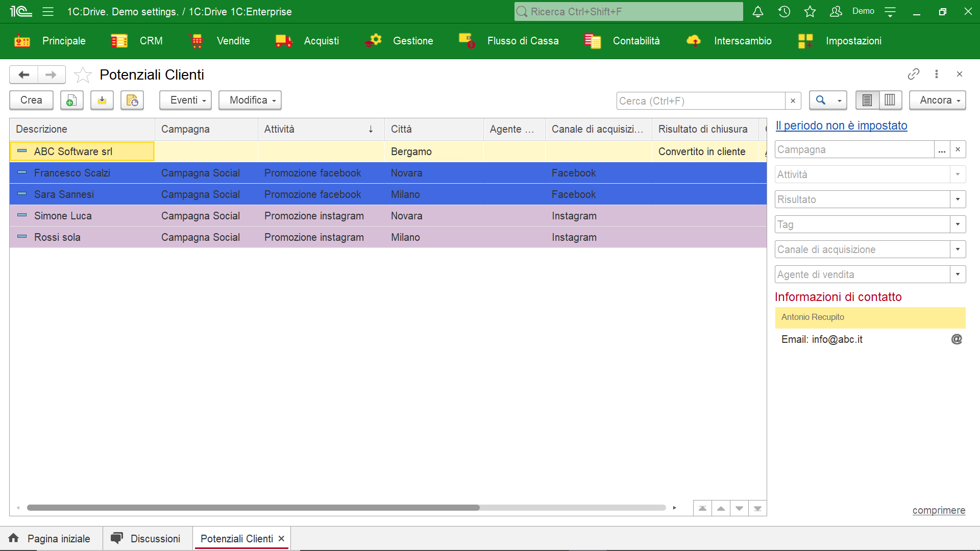Switch to list view mode
The image size is (980, 551).
point(867,100)
